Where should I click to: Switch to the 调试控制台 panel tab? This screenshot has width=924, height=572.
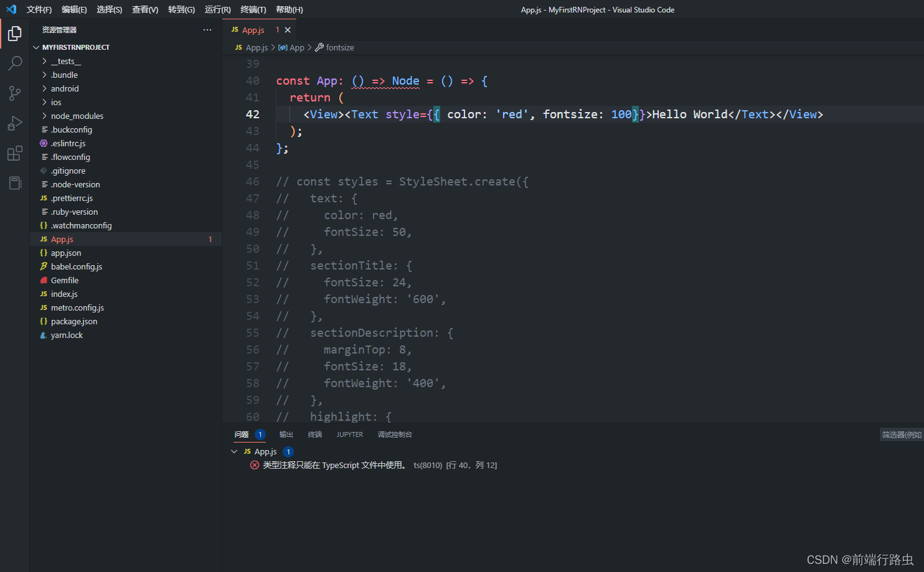(x=395, y=434)
